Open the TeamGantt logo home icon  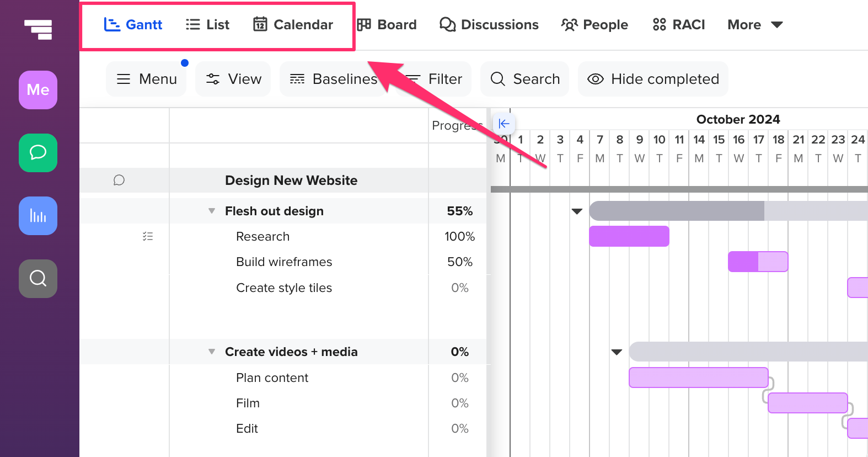(38, 29)
